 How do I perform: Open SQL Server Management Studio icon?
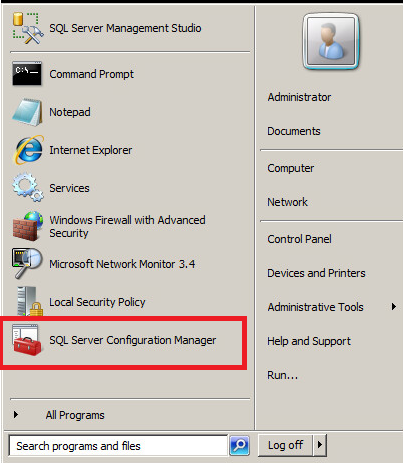point(28,28)
